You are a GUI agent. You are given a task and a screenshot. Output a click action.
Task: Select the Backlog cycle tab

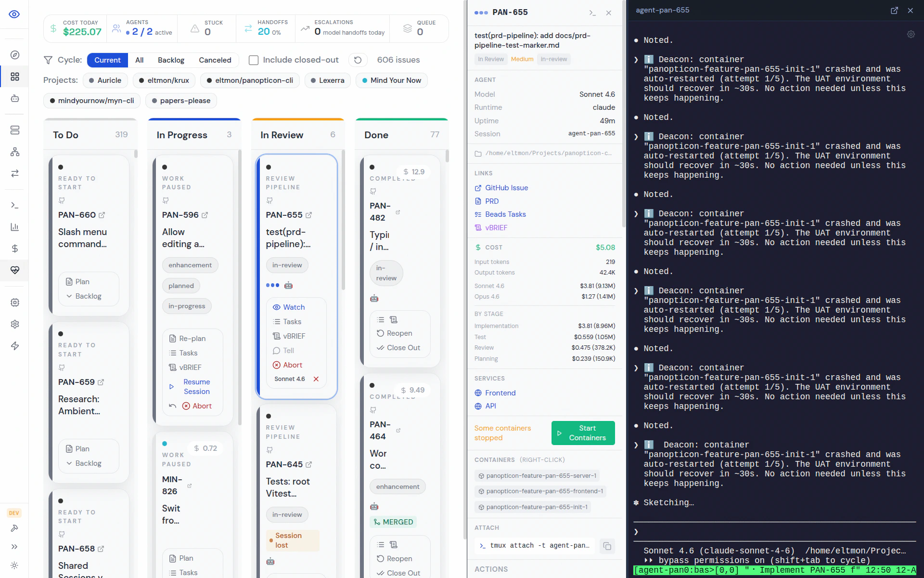(x=171, y=60)
